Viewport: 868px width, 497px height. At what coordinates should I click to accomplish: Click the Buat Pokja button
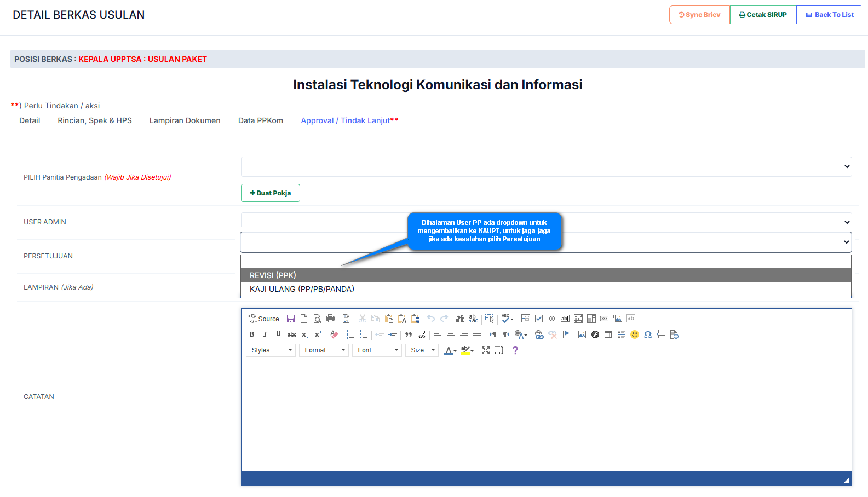pyautogui.click(x=271, y=193)
